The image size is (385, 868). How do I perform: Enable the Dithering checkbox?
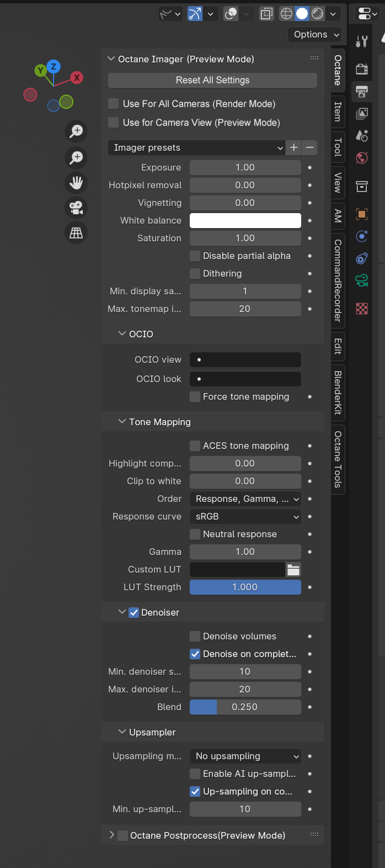tap(195, 274)
